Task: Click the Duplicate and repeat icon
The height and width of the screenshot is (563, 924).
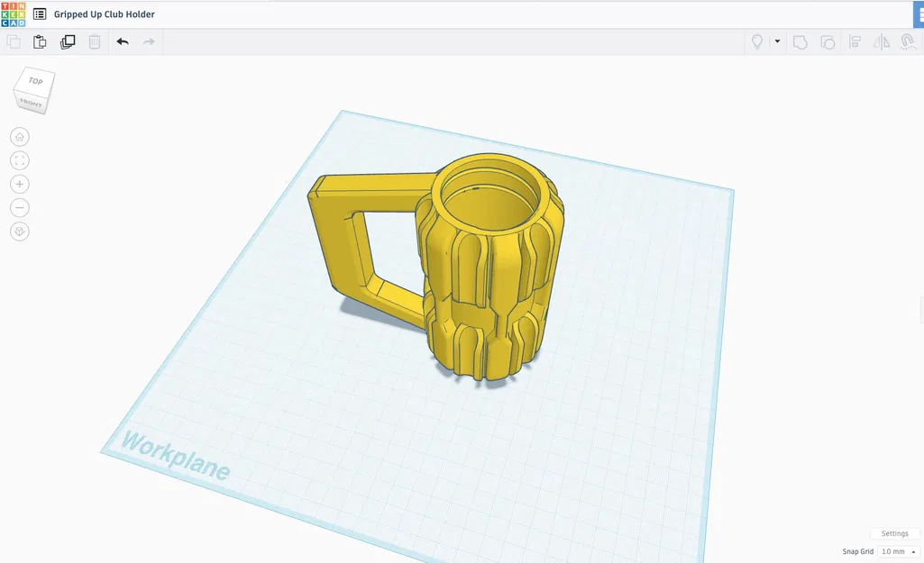Action: click(x=68, y=41)
